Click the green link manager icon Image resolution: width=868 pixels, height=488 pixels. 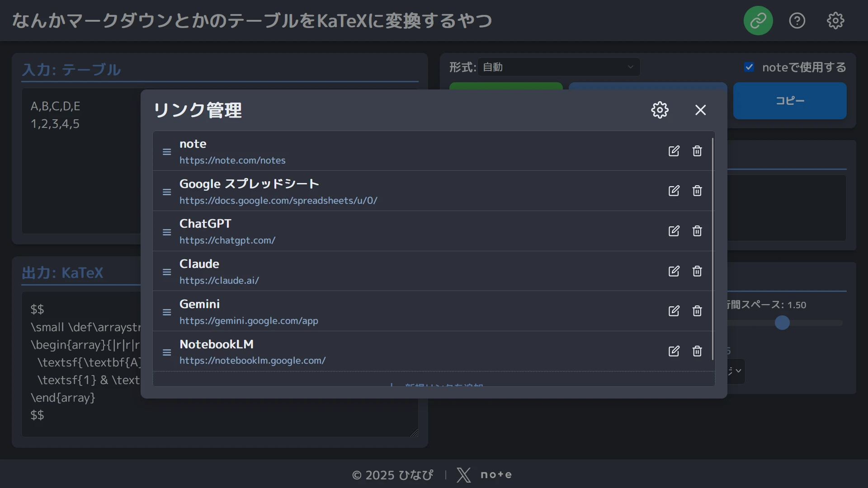(x=758, y=20)
